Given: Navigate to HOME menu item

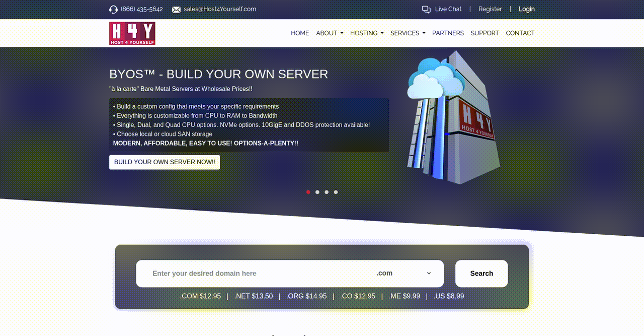Looking at the screenshot, I should coord(300,33).
